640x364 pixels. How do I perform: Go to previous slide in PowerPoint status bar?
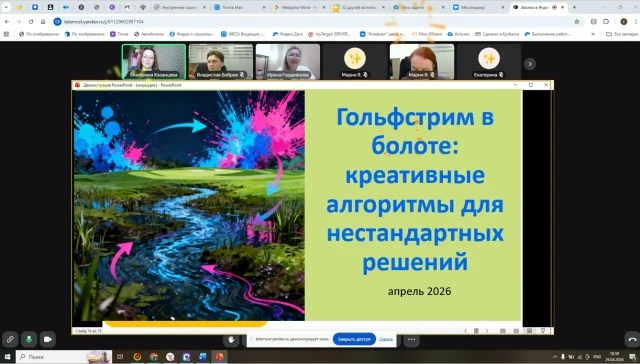coord(466,331)
